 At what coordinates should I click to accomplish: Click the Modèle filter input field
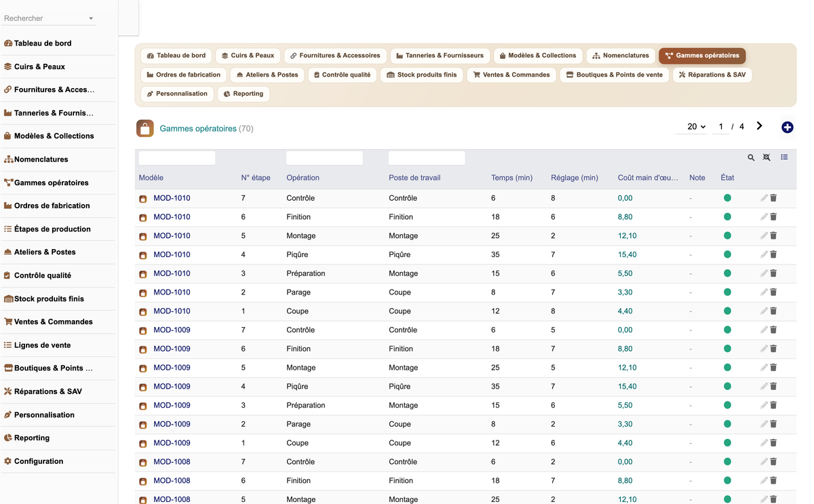[177, 158]
